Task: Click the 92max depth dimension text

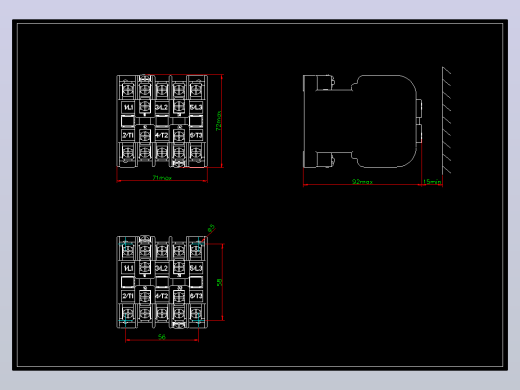Action: tap(362, 182)
